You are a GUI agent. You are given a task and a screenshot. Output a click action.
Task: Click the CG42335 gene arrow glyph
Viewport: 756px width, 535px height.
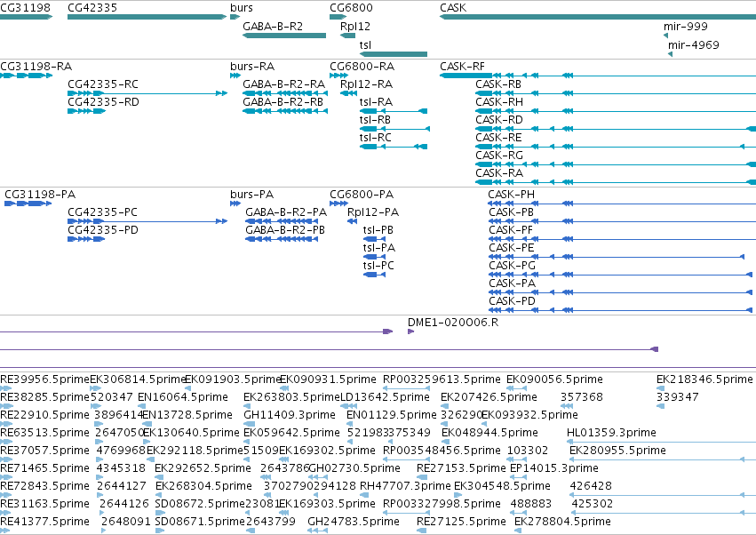(x=147, y=17)
